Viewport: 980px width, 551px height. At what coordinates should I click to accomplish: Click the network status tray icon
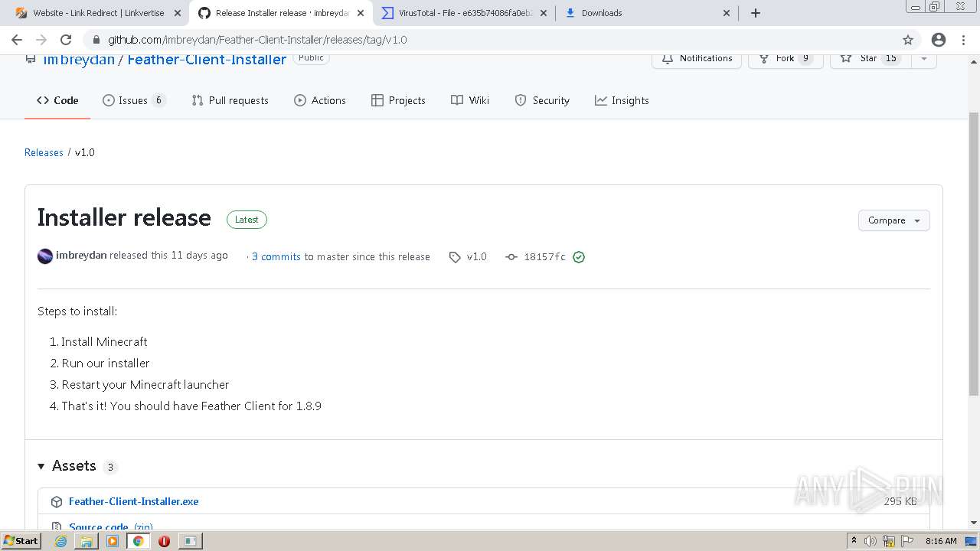889,541
